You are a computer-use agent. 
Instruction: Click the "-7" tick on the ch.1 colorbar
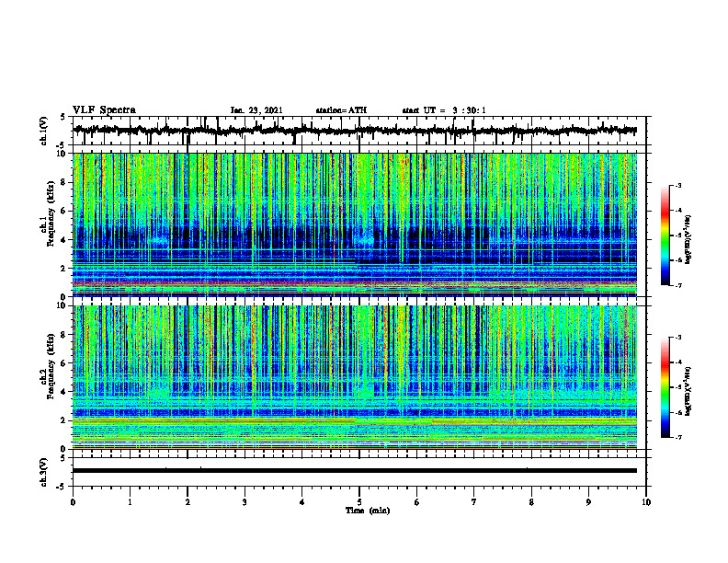pos(678,285)
